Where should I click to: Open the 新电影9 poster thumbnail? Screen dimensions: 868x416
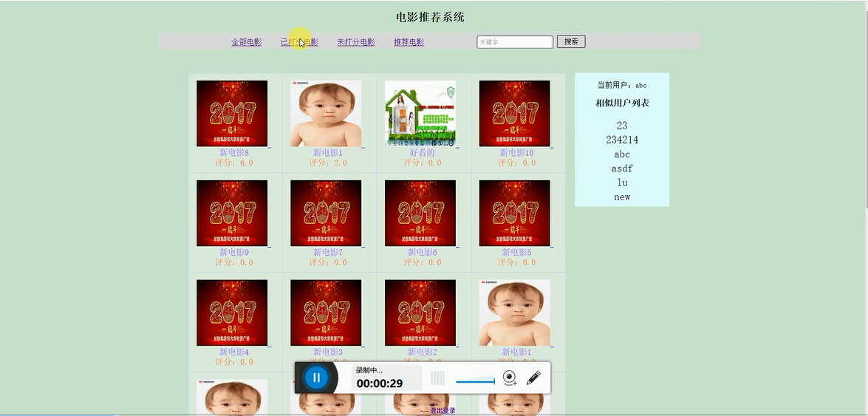click(232, 214)
